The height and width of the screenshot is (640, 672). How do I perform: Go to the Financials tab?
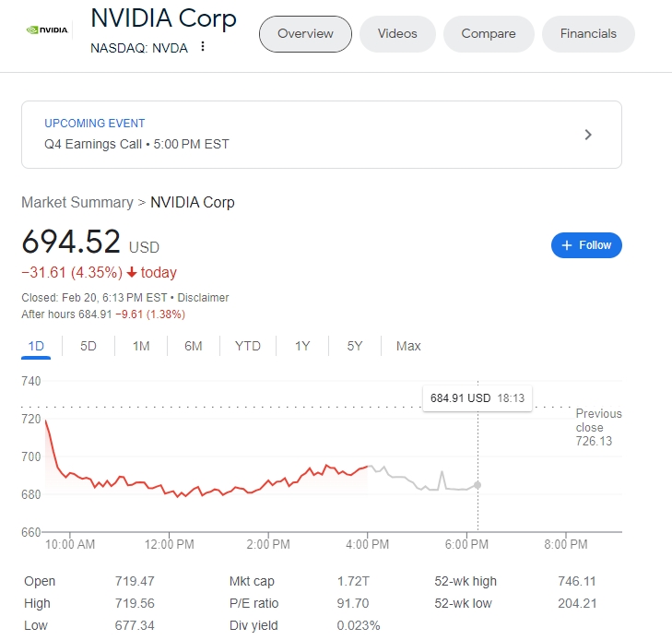tap(588, 34)
